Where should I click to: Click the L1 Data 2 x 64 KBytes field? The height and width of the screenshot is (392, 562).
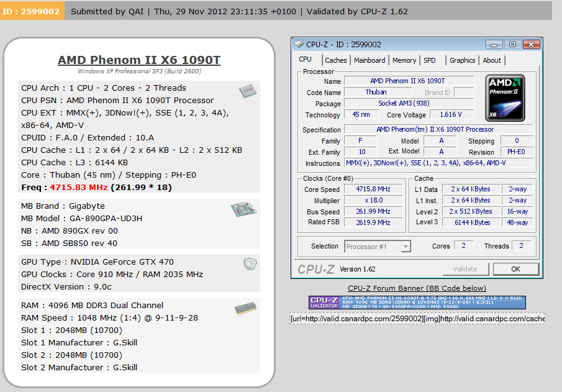click(471, 189)
